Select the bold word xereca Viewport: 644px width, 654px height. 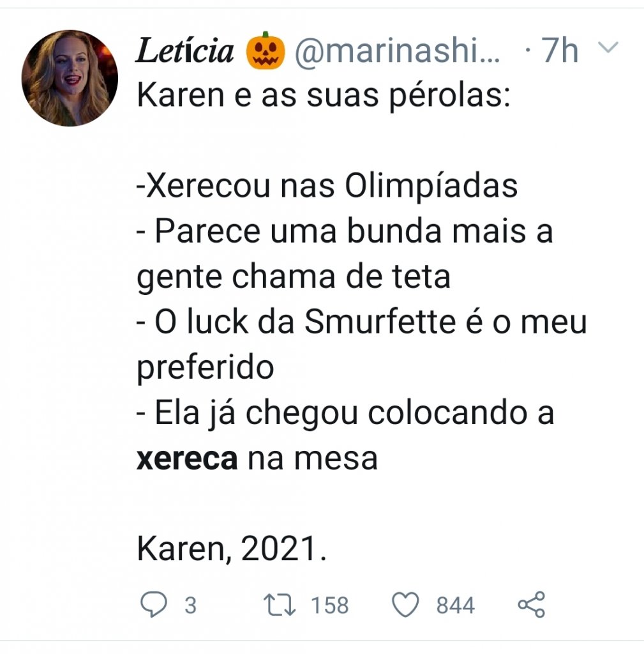click(187, 459)
